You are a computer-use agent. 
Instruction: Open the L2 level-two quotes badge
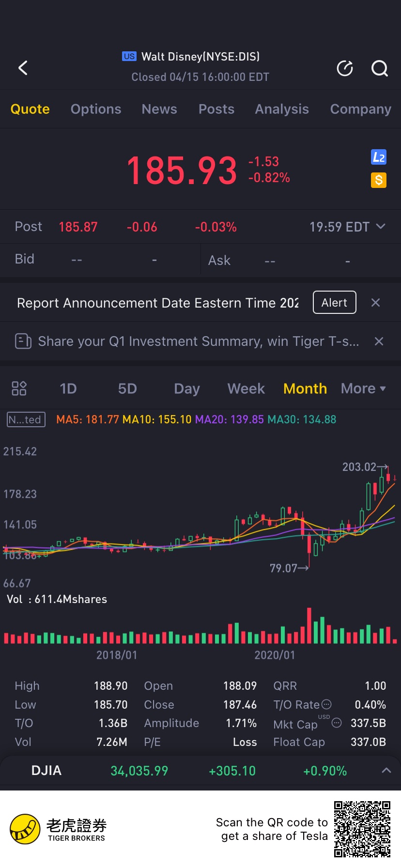tap(379, 157)
